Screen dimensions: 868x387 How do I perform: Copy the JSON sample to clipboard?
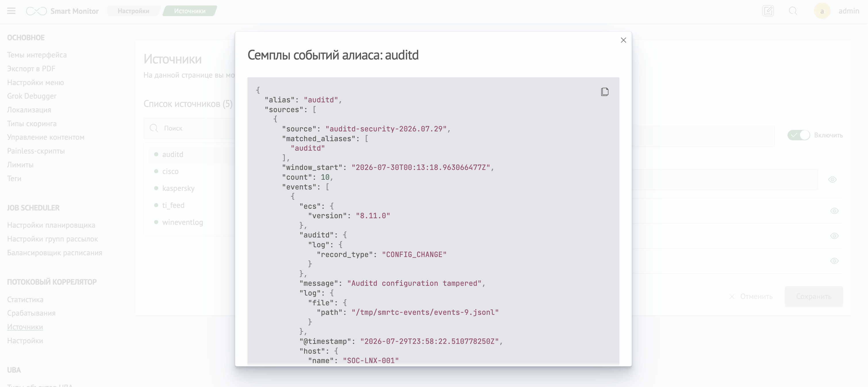coord(604,92)
